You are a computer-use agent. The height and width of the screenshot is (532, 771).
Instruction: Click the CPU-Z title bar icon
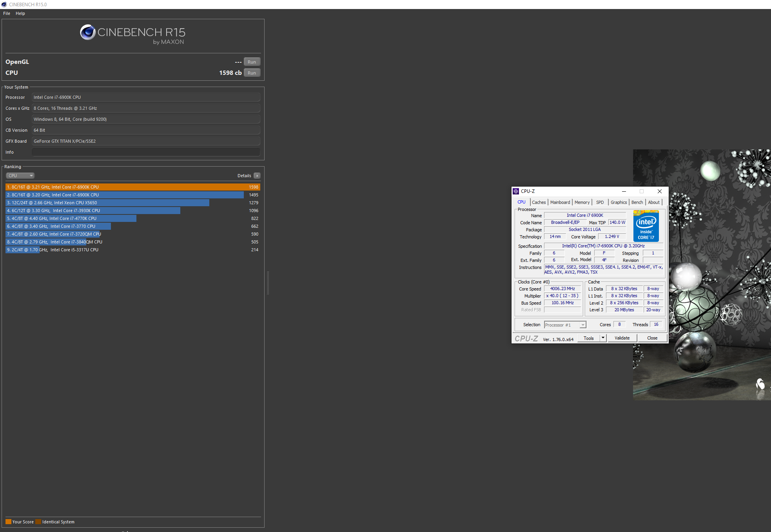[516, 191]
